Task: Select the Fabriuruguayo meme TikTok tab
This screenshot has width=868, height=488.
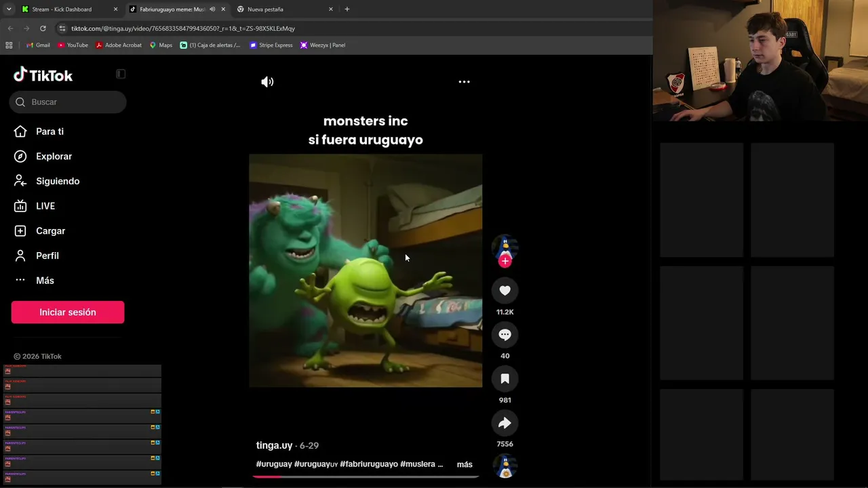Action: pyautogui.click(x=172, y=9)
